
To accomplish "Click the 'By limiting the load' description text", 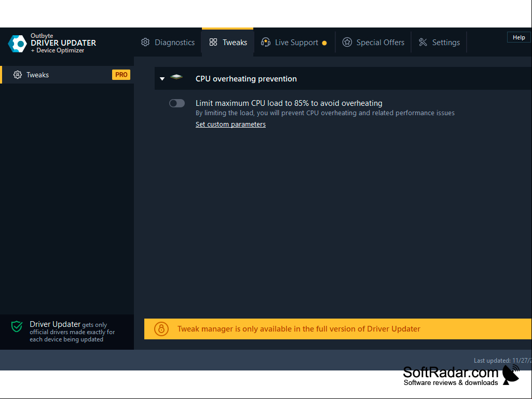I will [325, 113].
